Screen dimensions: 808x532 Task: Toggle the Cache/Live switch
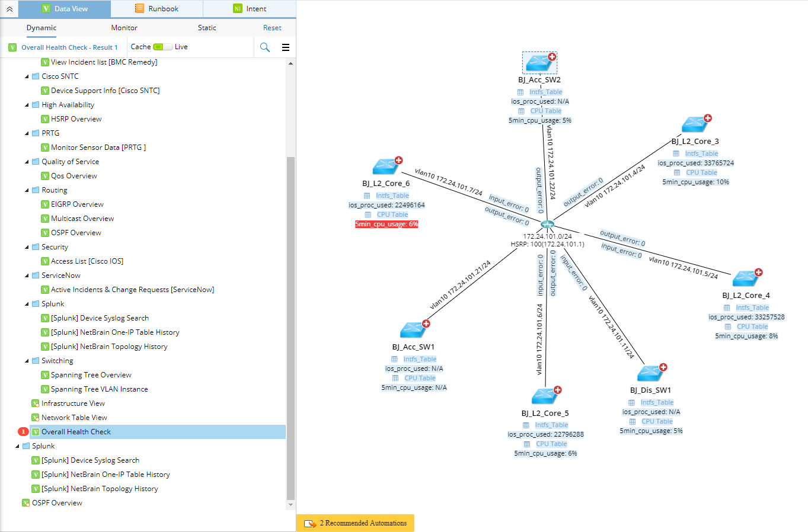[x=162, y=47]
